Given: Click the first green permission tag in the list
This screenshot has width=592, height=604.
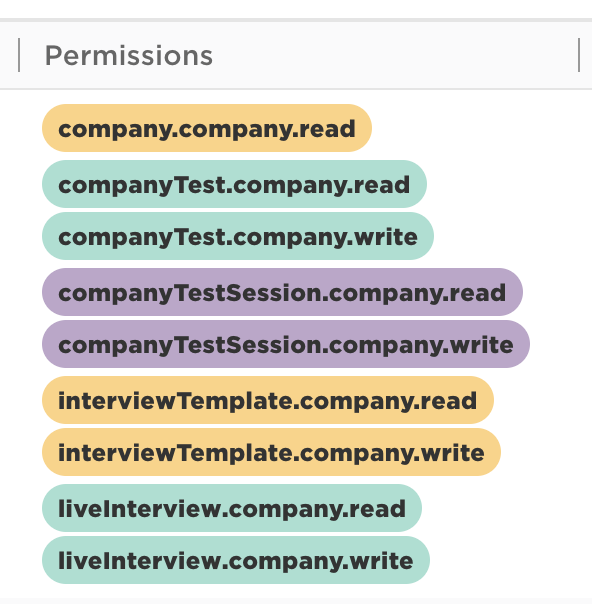Looking at the screenshot, I should pyautogui.click(x=234, y=184).
